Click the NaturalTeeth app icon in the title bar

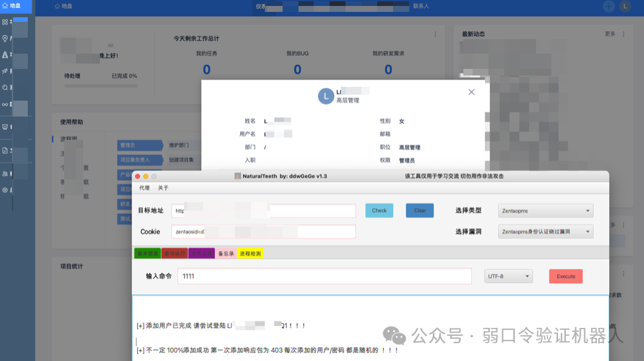238,176
